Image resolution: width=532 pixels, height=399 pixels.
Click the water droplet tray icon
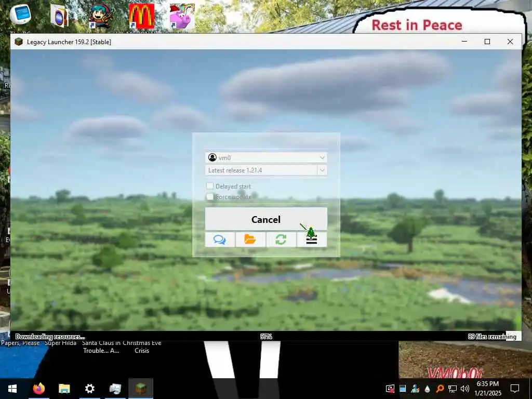click(427, 389)
